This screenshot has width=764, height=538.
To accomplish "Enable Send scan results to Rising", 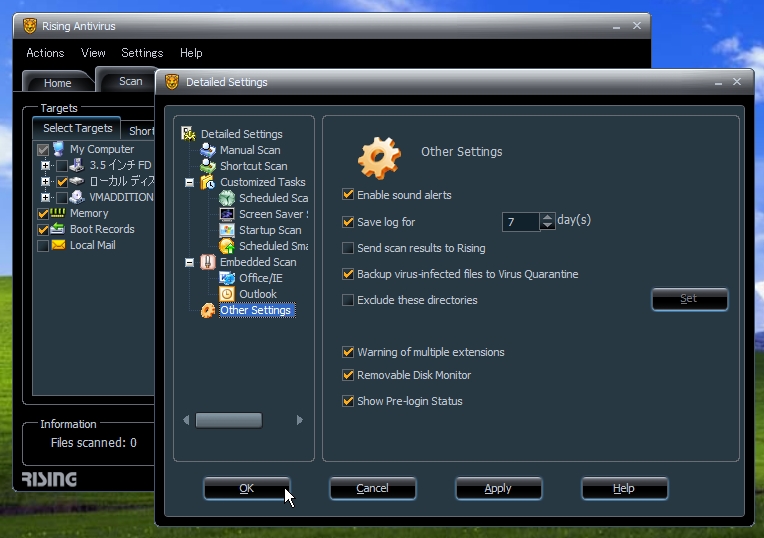I will (348, 248).
